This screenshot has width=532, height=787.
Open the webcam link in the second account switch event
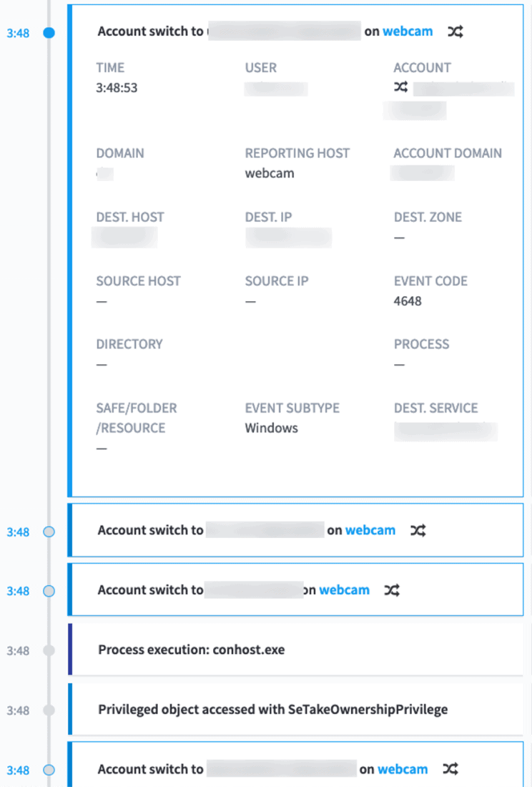370,530
